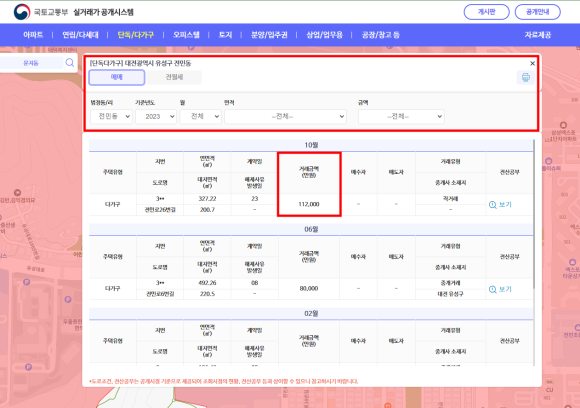Open the 면적 dropdown

285,117
